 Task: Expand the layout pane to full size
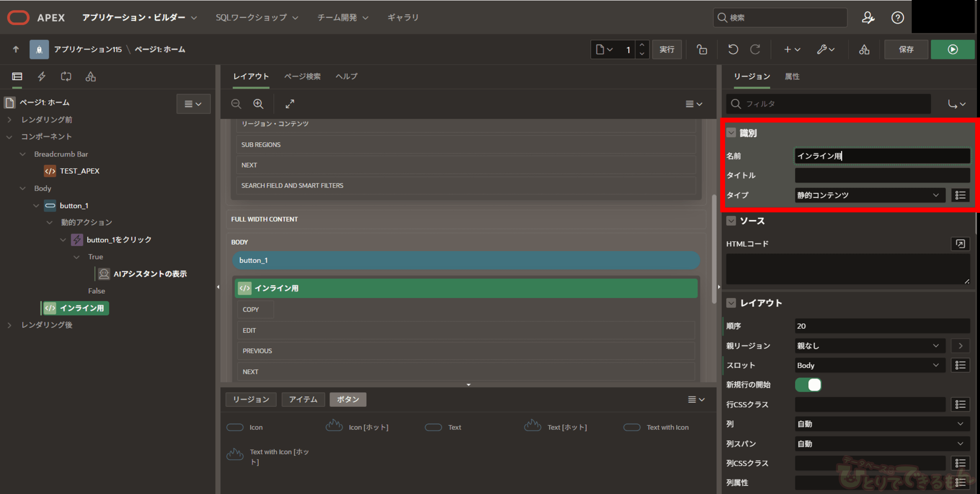[x=290, y=104]
